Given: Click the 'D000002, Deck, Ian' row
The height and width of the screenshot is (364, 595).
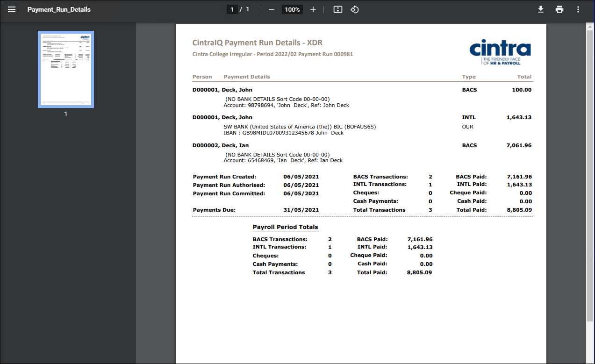Looking at the screenshot, I should point(362,145).
